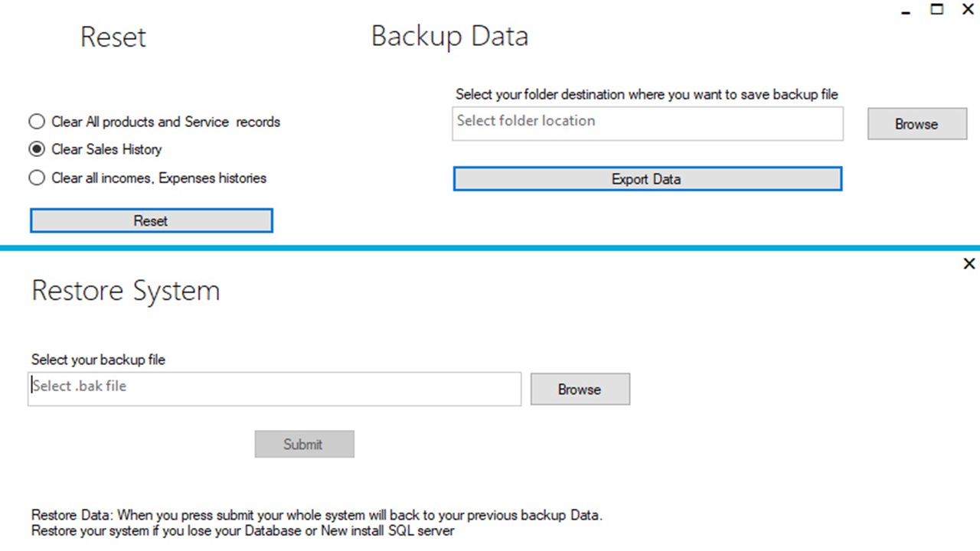This screenshot has width=980, height=551.
Task: Choose Clear all incomes, Expenses histories
Action: [37, 178]
